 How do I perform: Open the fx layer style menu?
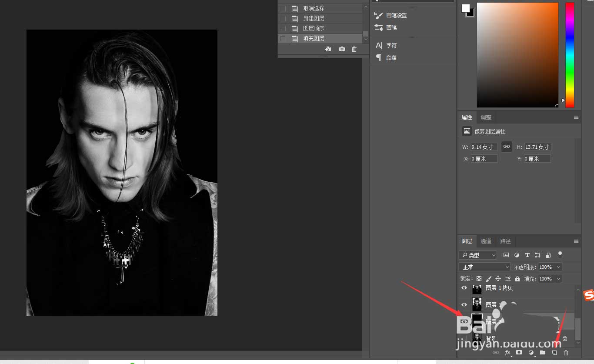click(507, 353)
